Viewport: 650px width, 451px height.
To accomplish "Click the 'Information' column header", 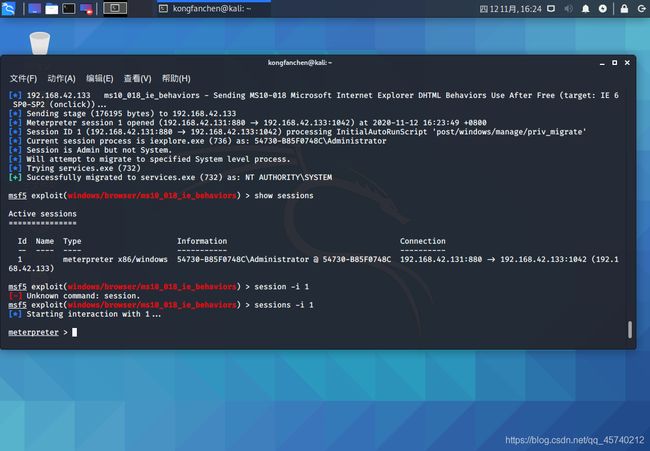I will [x=202, y=241].
